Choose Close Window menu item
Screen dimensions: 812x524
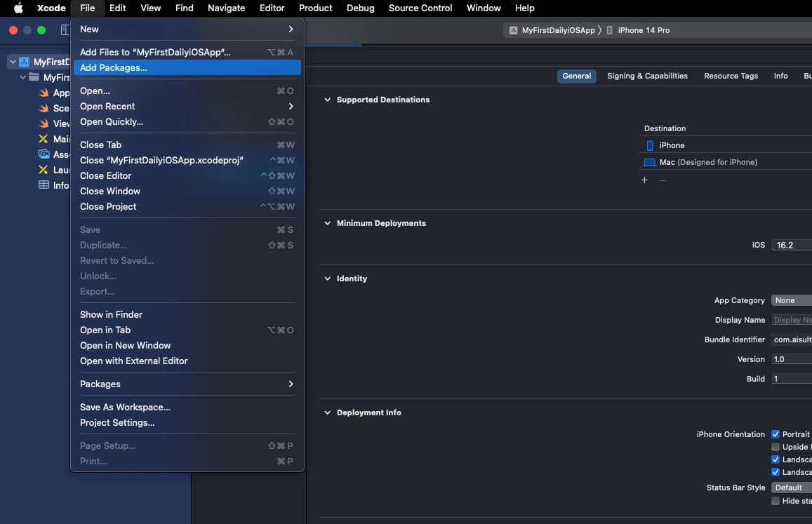(187, 192)
